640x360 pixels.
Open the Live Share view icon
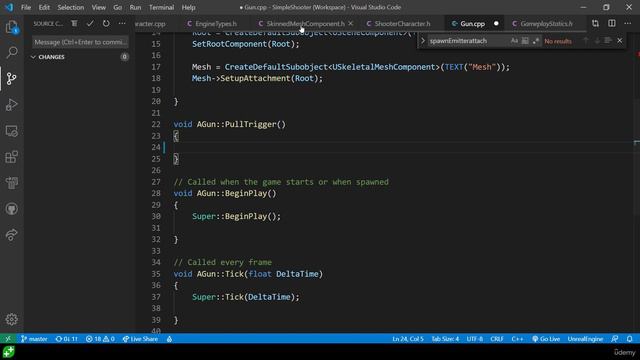pos(11,235)
